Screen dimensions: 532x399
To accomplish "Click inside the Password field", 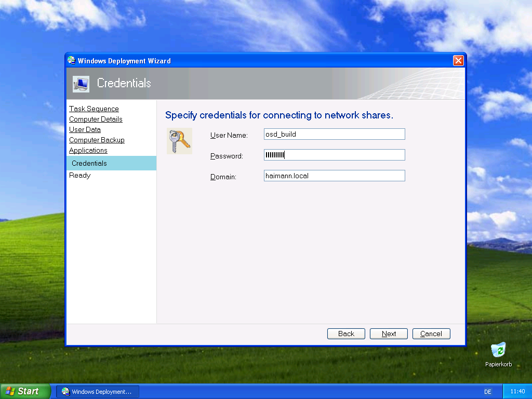I will [335, 155].
